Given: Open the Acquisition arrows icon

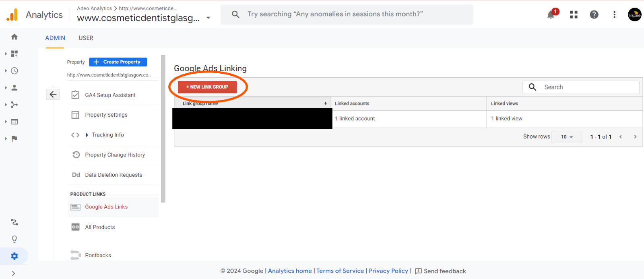Looking at the screenshot, I should [14, 105].
